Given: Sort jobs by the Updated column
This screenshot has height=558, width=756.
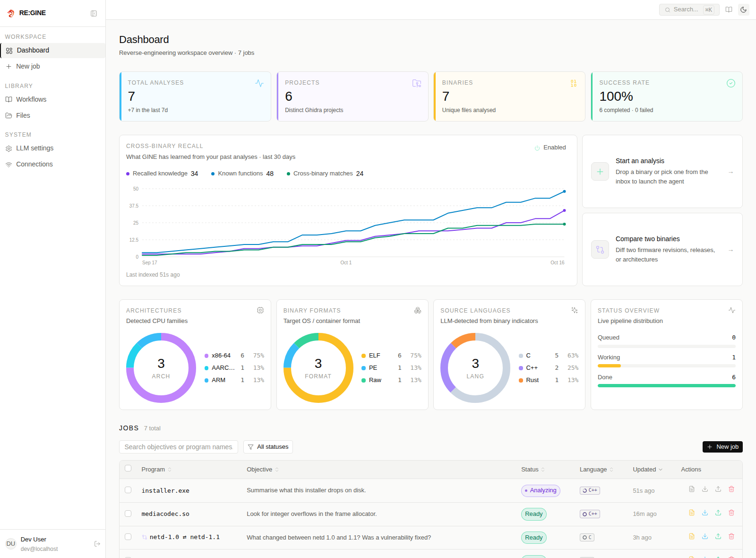Looking at the screenshot, I should pyautogui.click(x=648, y=470).
